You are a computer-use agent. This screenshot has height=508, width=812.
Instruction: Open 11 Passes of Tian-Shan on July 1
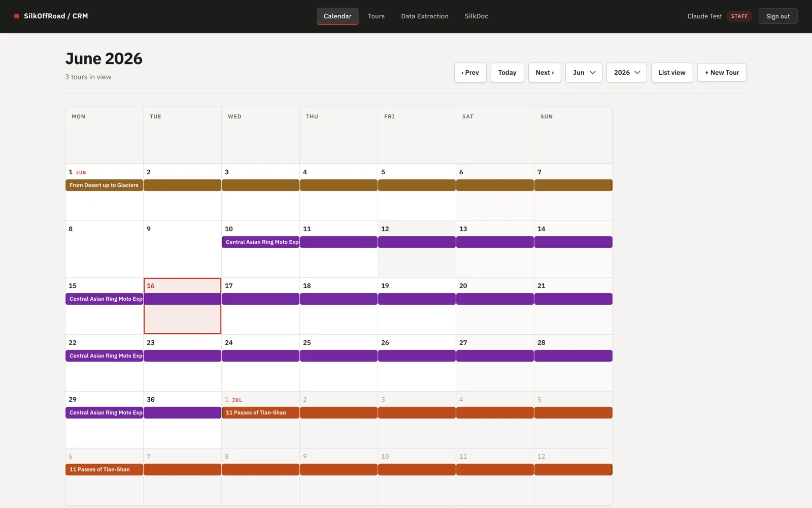point(261,413)
